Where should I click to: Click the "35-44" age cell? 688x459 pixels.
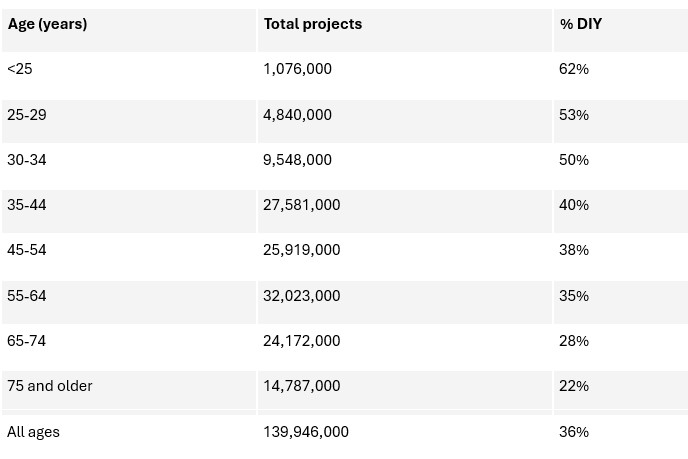pos(27,205)
